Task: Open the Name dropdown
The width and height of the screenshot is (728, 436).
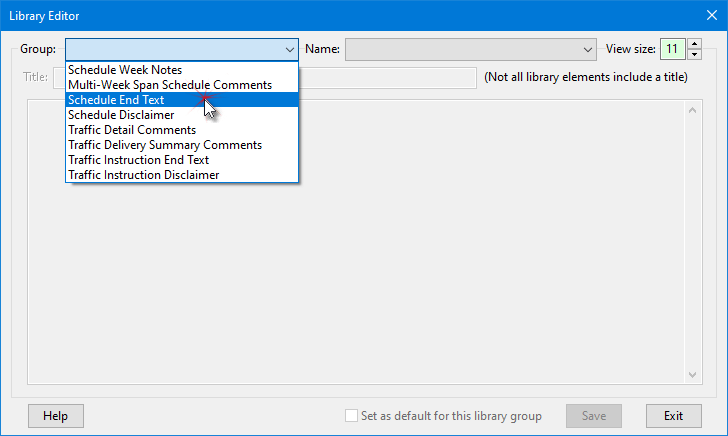Action: [588, 48]
